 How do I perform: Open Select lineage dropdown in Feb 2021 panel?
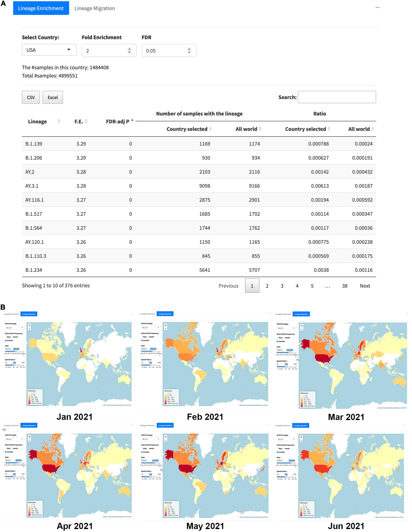pyautogui.click(x=151, y=328)
